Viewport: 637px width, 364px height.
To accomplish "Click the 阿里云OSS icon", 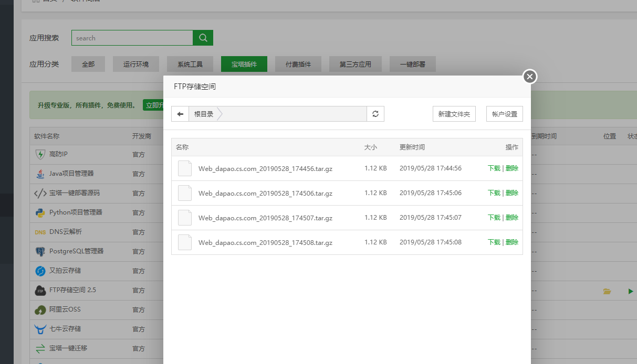I will [40, 309].
